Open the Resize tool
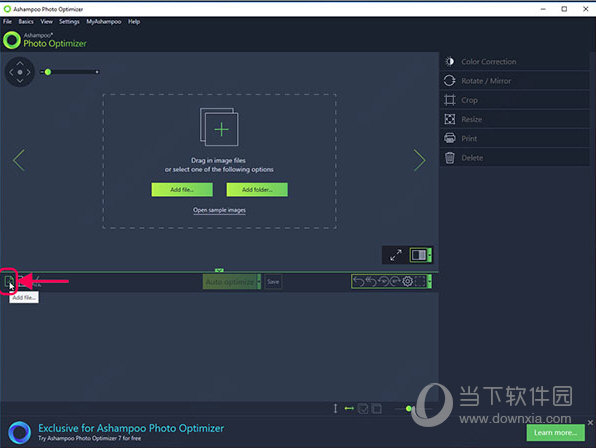 click(515, 119)
